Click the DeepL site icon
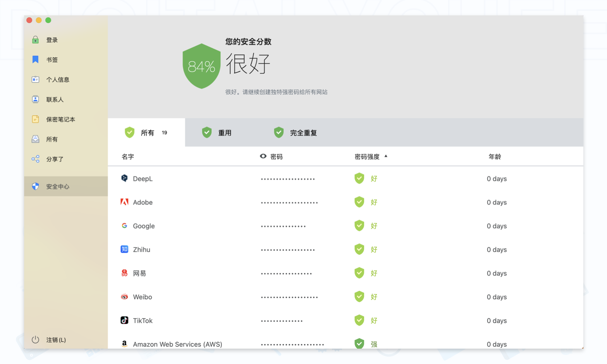This screenshot has width=607, height=364. 124,178
